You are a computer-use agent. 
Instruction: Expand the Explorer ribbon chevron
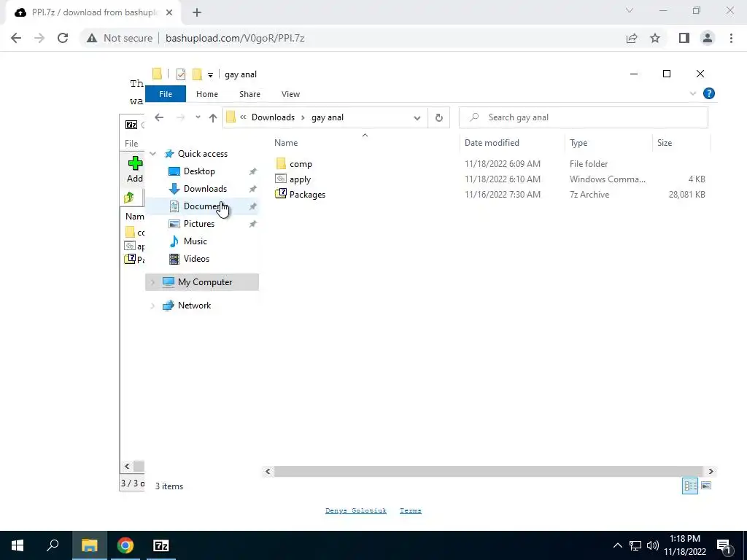[x=693, y=94]
